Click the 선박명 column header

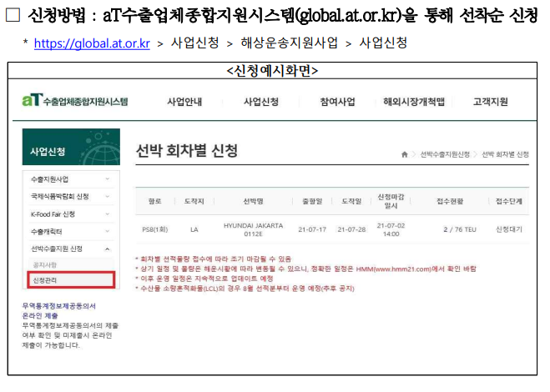tap(253, 201)
